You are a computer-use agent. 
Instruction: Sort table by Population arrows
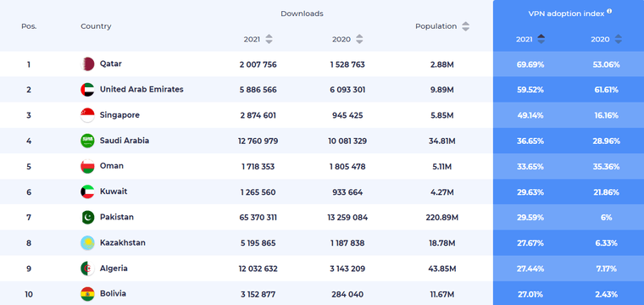[x=465, y=26]
